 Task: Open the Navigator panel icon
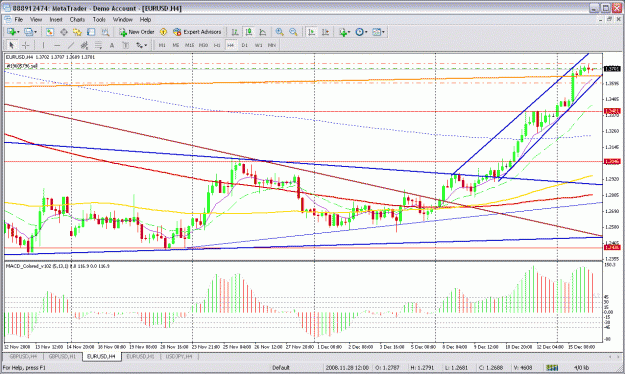point(77,32)
